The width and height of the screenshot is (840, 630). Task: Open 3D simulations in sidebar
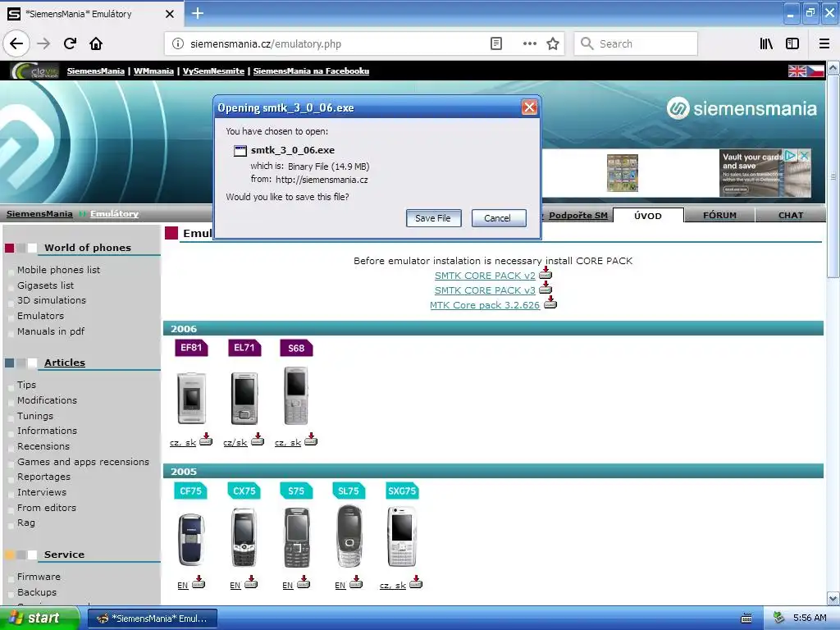(52, 300)
